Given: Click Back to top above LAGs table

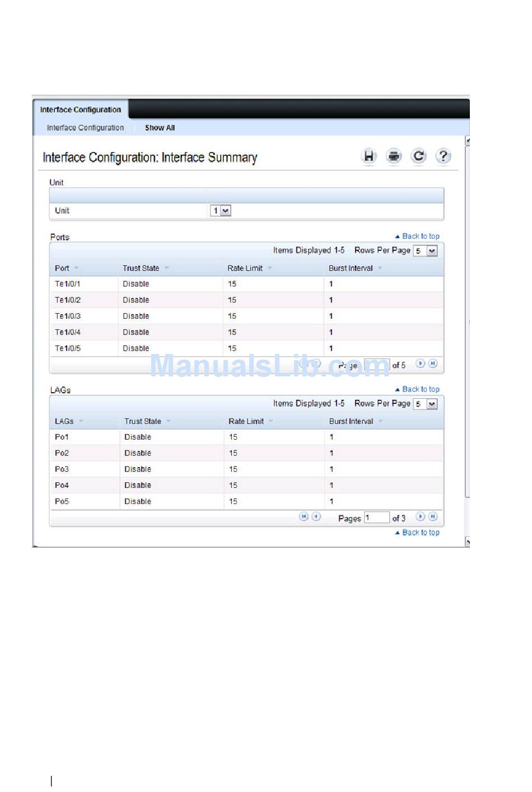Looking at the screenshot, I should tap(417, 389).
